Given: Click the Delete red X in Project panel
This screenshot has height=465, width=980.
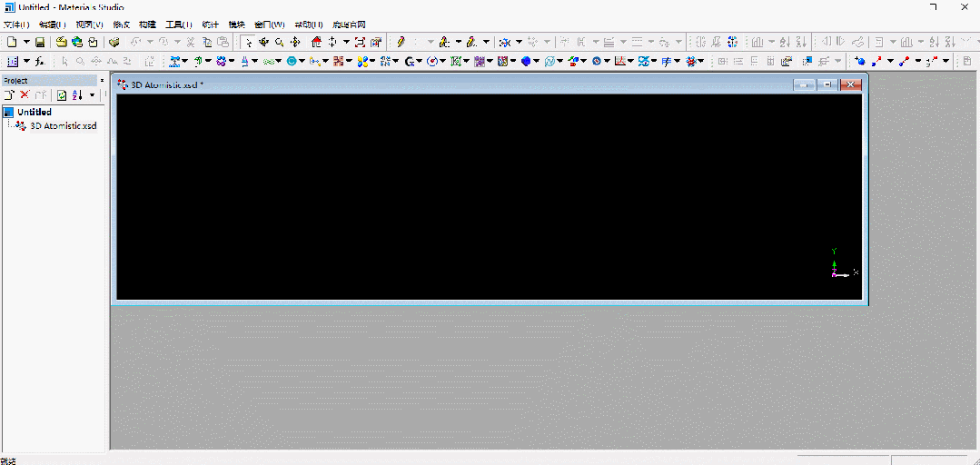Looking at the screenshot, I should point(25,94).
